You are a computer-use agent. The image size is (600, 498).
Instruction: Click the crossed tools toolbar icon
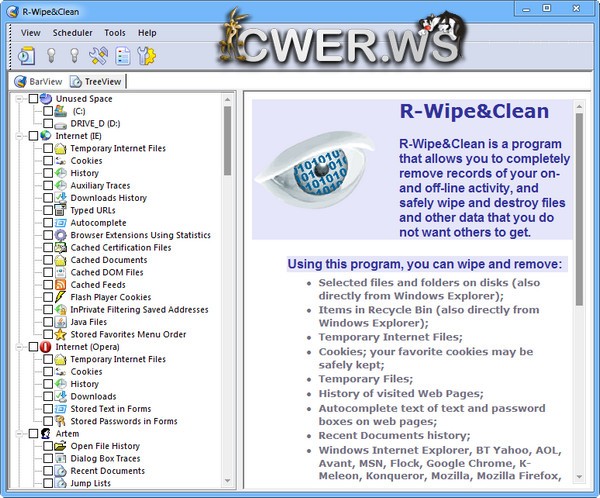pos(99,56)
